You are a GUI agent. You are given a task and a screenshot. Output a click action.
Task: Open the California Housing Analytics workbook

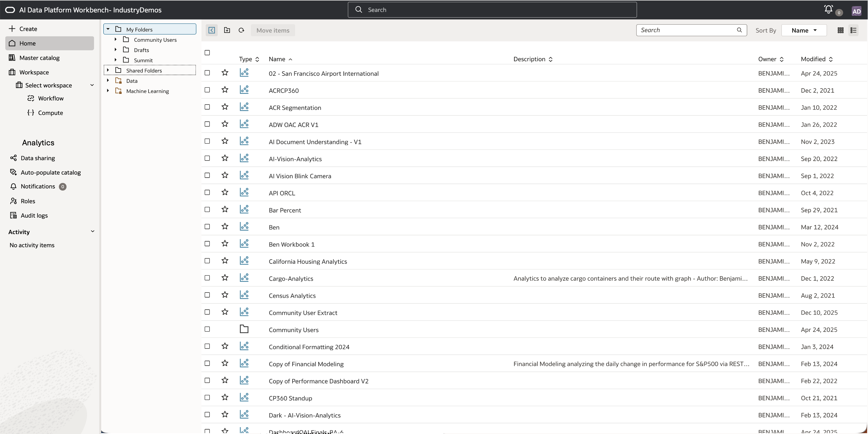[308, 261]
